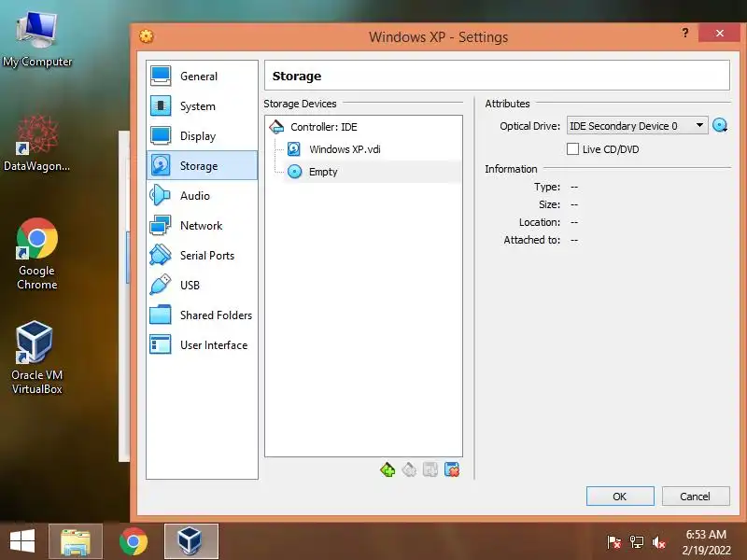
Task: Select the Controller: IDE tree row
Action: pos(363,127)
